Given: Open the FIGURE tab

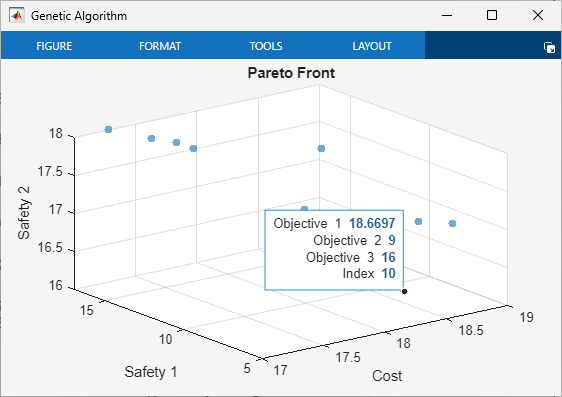Looking at the screenshot, I should coord(54,46).
